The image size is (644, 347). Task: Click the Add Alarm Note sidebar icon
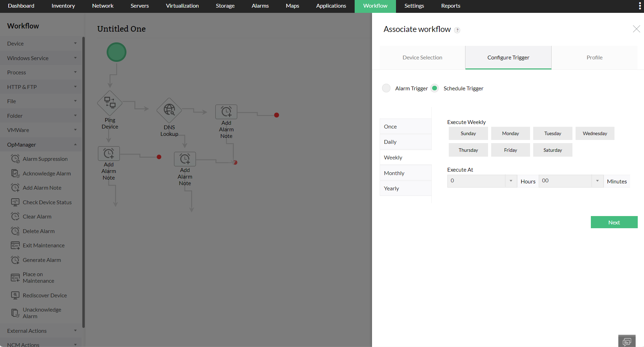pos(15,188)
